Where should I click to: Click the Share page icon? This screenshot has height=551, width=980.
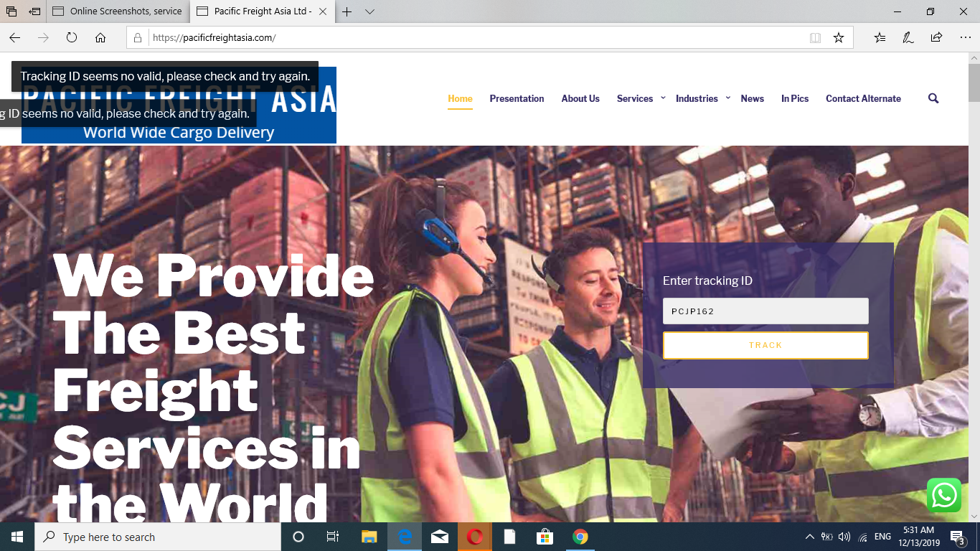936,38
